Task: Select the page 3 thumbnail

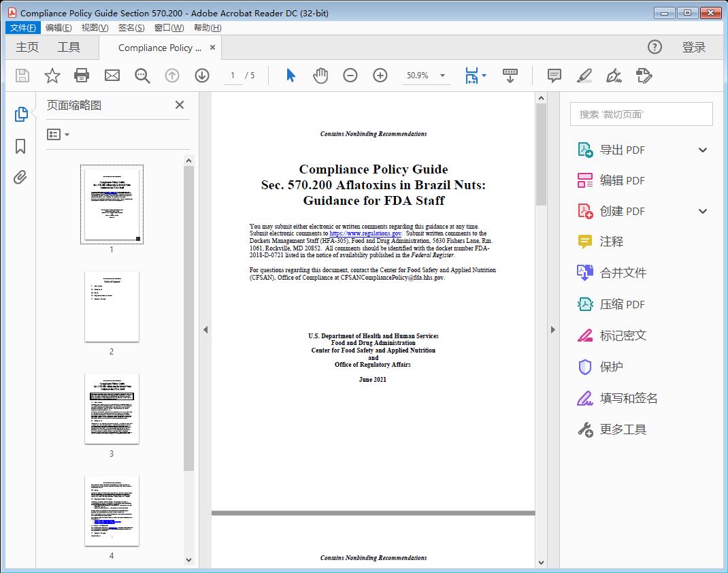Action: tap(112, 408)
